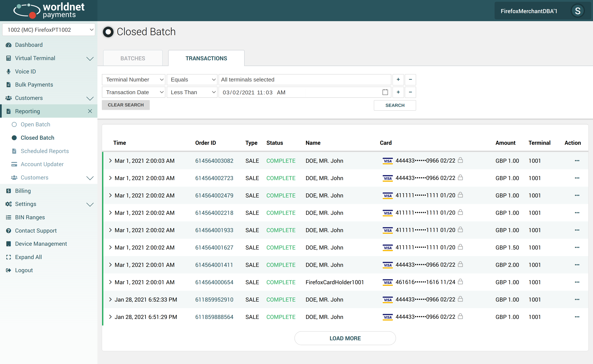Open the 1002 (MC) FirefoxPT1002 terminal dropdown
Screen dimensions: 593x364
49,30
